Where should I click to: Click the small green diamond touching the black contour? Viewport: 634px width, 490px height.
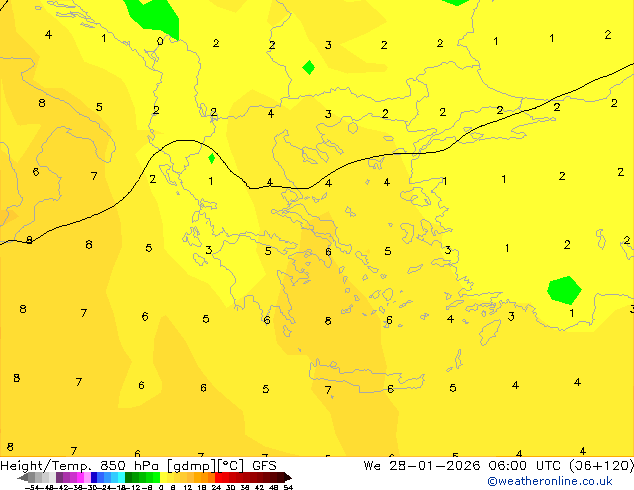click(x=211, y=158)
